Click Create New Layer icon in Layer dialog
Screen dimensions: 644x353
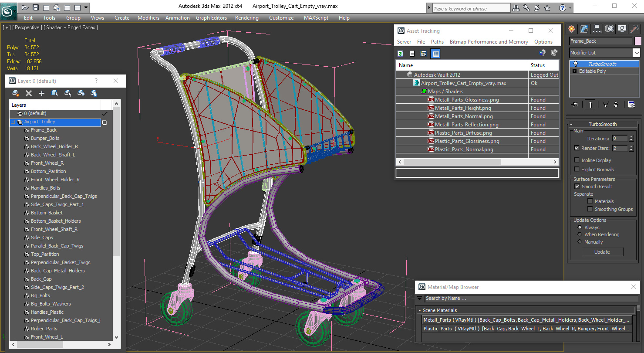pos(16,93)
